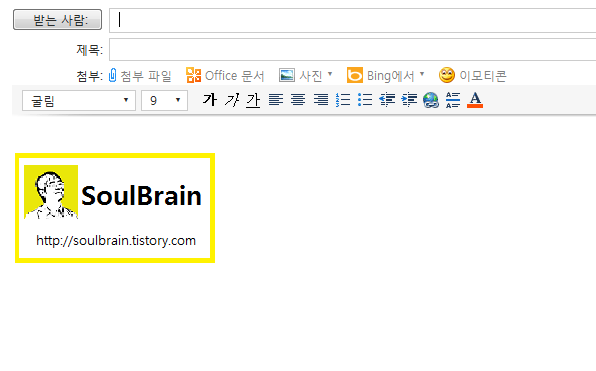Click the paperclip attachment icon
Screen dimensions: 596x371
[113, 75]
